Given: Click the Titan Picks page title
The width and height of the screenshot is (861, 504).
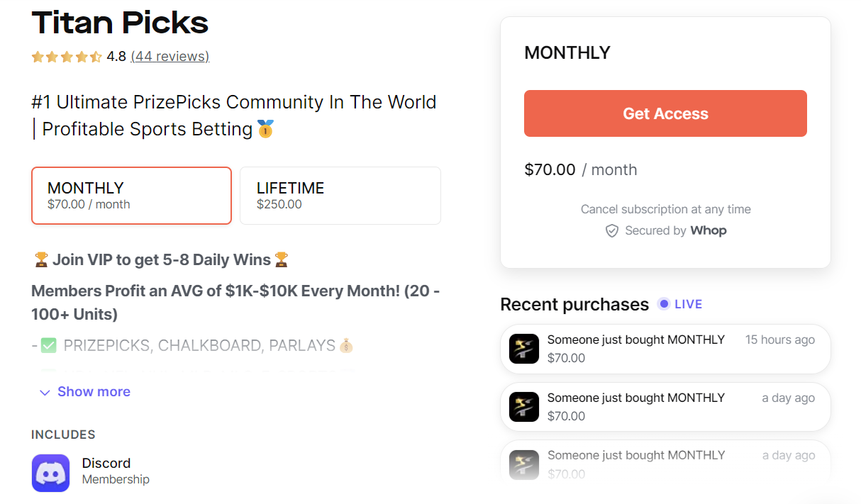Looking at the screenshot, I should point(119,23).
